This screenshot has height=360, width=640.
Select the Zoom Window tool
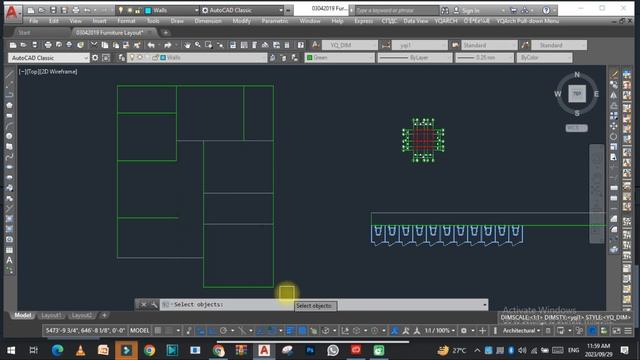(x=208, y=45)
